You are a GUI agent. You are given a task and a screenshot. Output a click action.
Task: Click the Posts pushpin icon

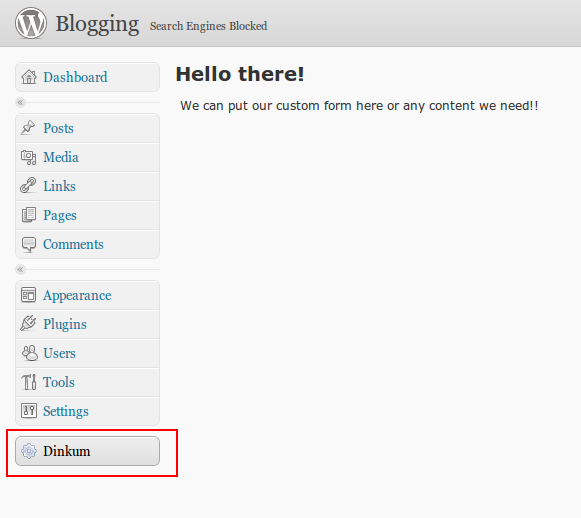tap(28, 128)
